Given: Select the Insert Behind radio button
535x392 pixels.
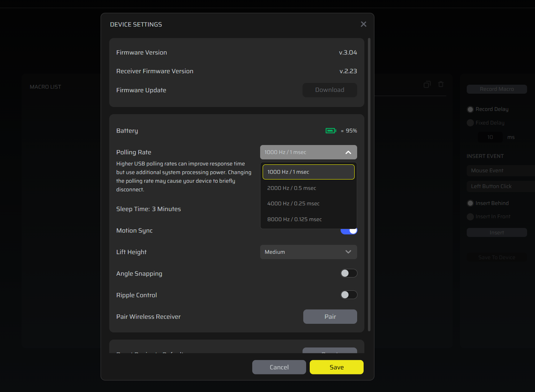Looking at the screenshot, I should [470, 203].
